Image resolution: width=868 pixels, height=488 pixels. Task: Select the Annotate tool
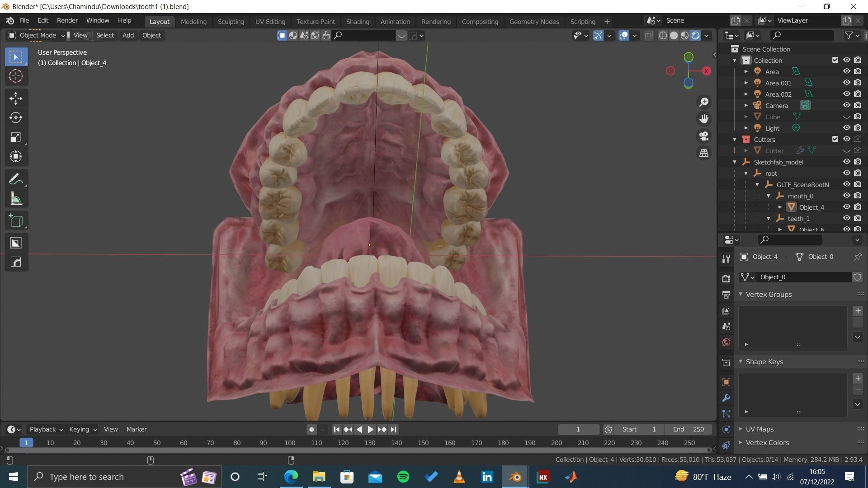16,179
